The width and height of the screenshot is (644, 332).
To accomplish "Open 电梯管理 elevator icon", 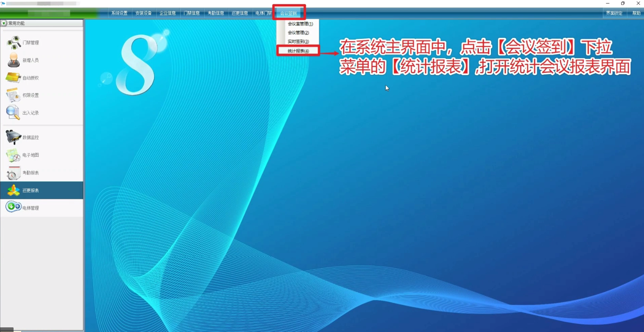I will (x=13, y=207).
